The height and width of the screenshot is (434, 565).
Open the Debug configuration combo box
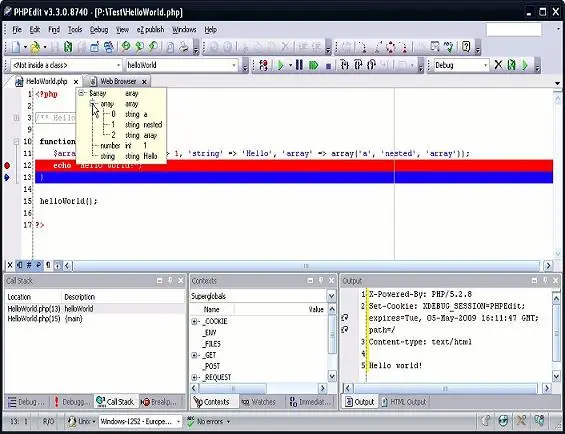coord(485,66)
